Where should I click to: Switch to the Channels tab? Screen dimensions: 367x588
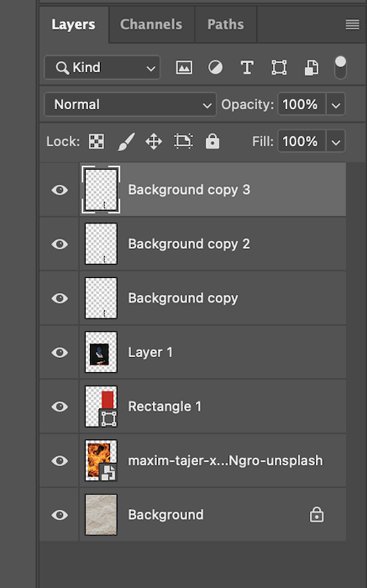pos(151,24)
